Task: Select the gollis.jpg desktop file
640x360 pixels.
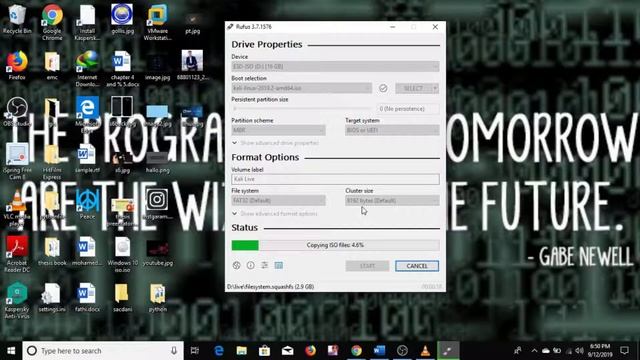Action: [x=122, y=19]
